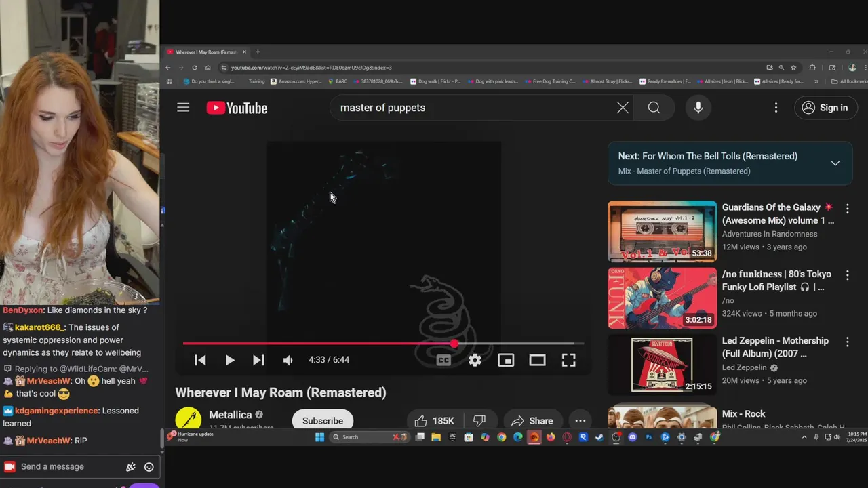
Task: Open more actions three-dot menu under video
Action: coord(580,421)
